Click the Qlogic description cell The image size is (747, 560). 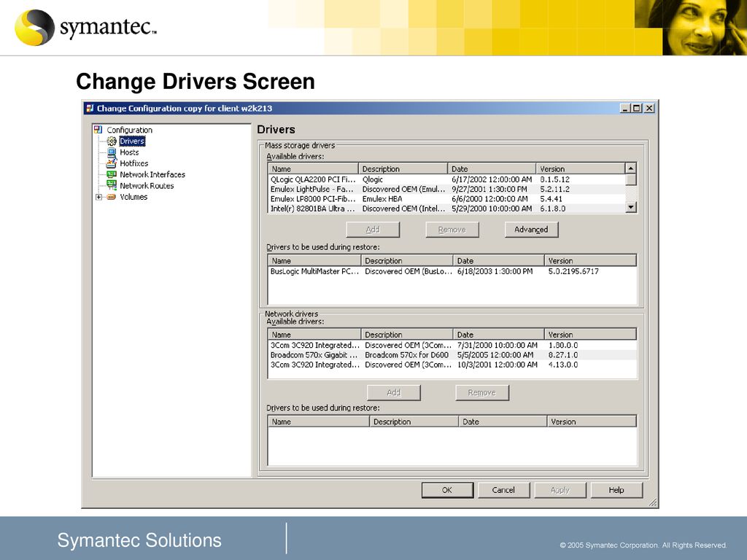coord(373,179)
